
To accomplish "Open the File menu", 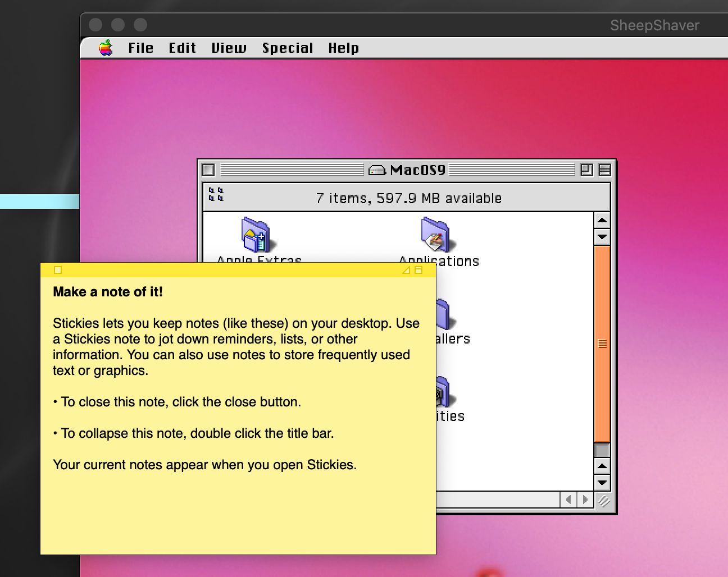I will pyautogui.click(x=140, y=48).
